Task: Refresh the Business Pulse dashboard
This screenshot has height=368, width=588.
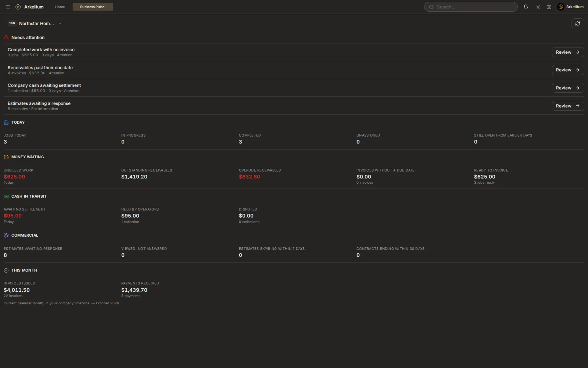Action: (578, 24)
